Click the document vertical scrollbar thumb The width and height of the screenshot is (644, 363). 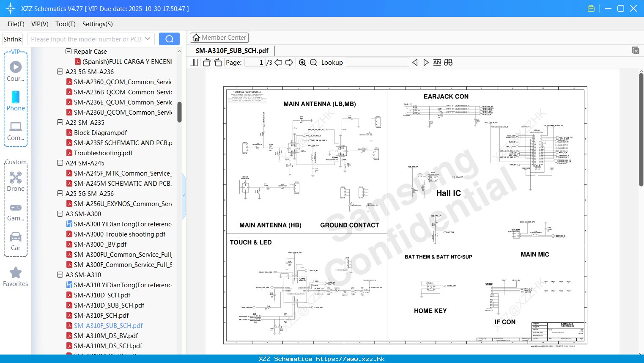tap(641, 129)
